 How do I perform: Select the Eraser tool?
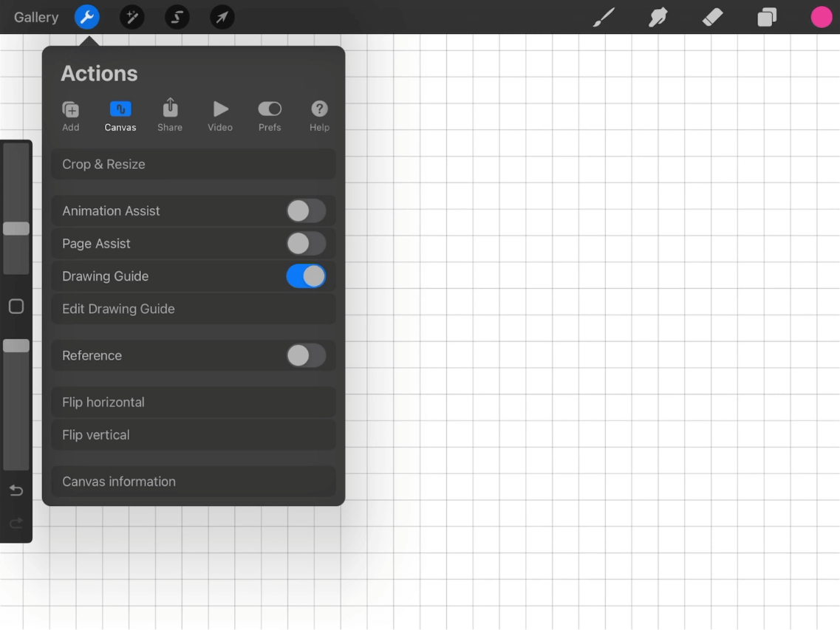[x=711, y=17]
